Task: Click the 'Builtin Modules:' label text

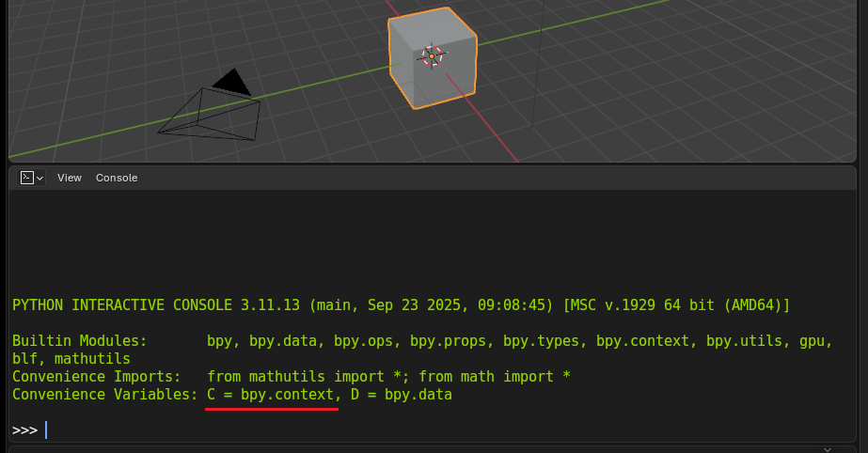Action: (80, 341)
